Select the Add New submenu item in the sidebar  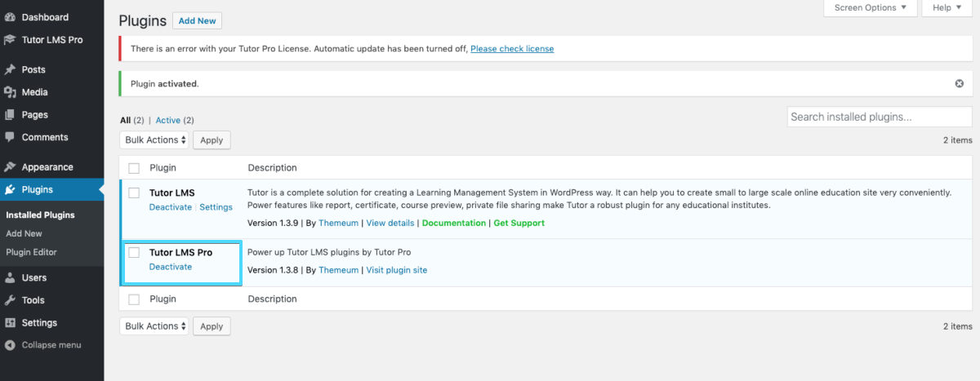(x=24, y=233)
